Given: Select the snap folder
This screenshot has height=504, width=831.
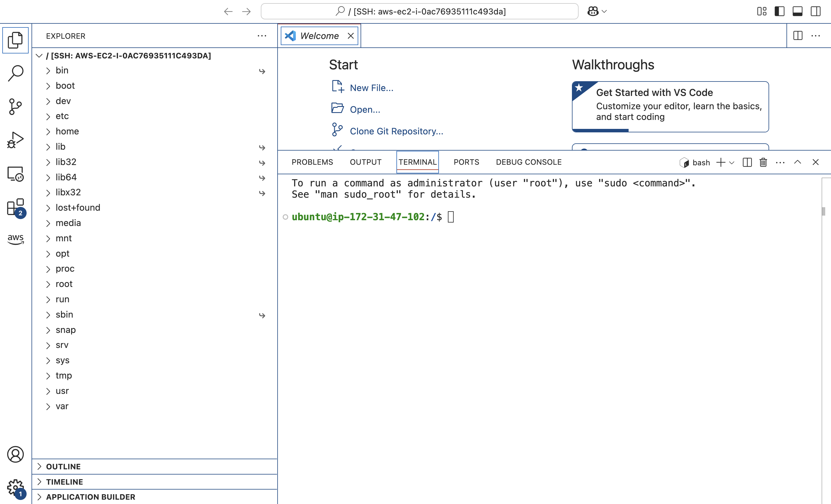Looking at the screenshot, I should click(154, 330).
